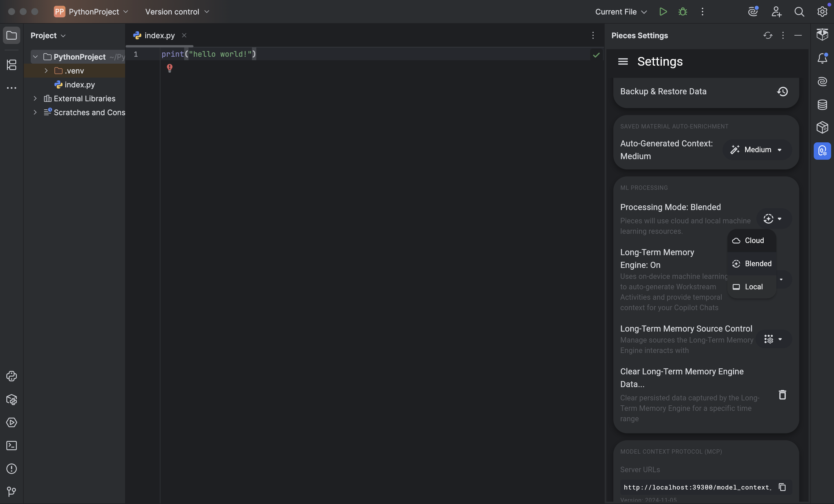Click the MCP server URL field

[x=697, y=487]
